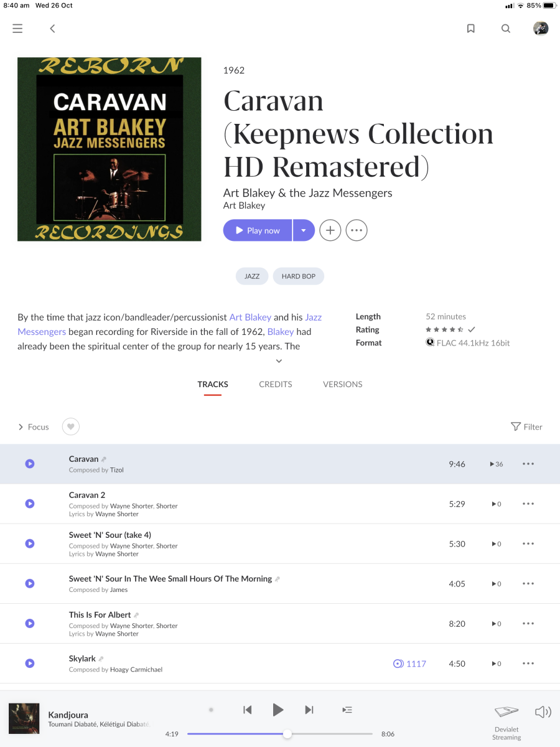
Task: Open album options with the ellipsis circle
Action: click(357, 230)
